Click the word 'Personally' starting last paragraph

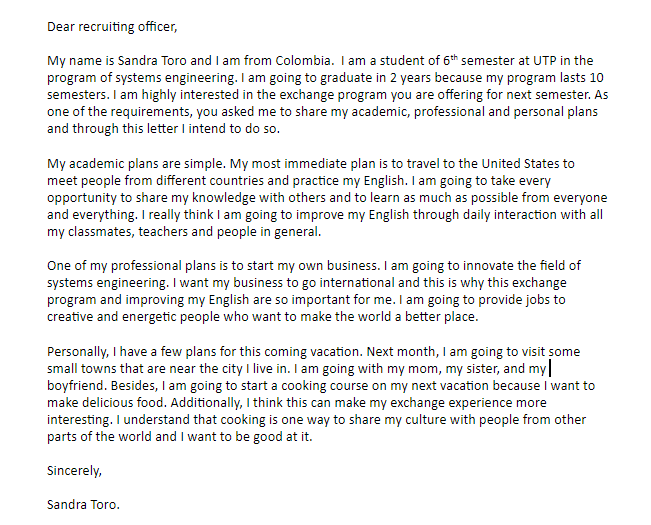78,352
